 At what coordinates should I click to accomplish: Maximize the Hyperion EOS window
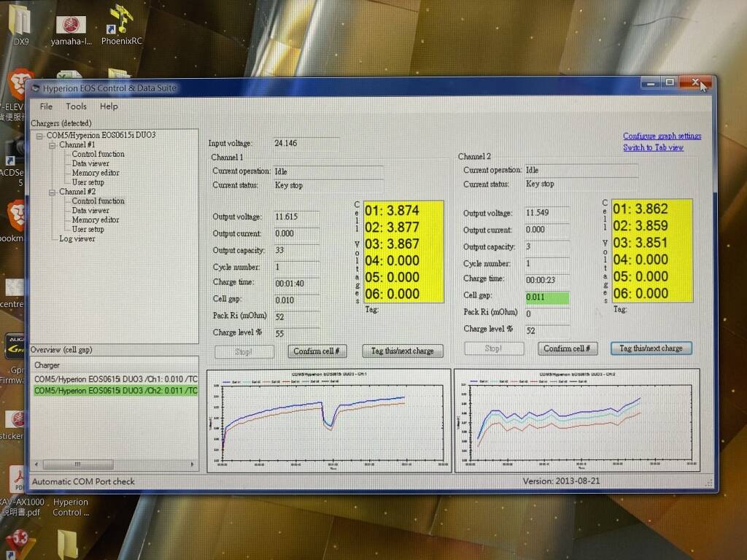click(670, 83)
